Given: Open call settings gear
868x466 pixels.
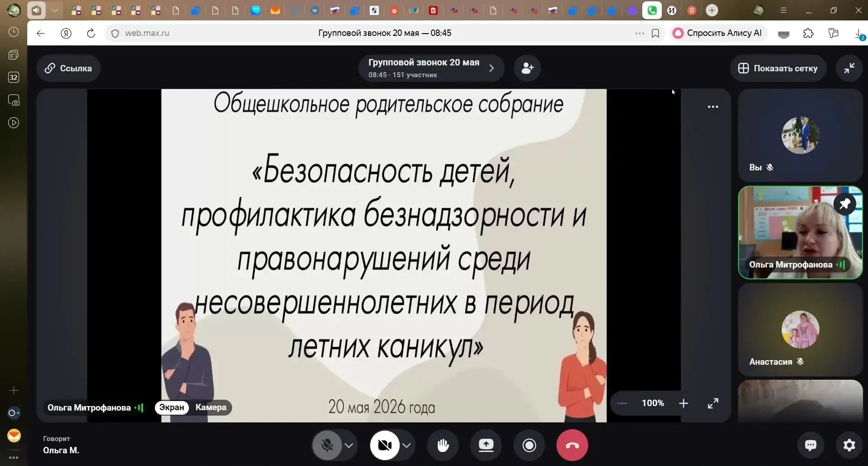Looking at the screenshot, I should (x=849, y=446).
